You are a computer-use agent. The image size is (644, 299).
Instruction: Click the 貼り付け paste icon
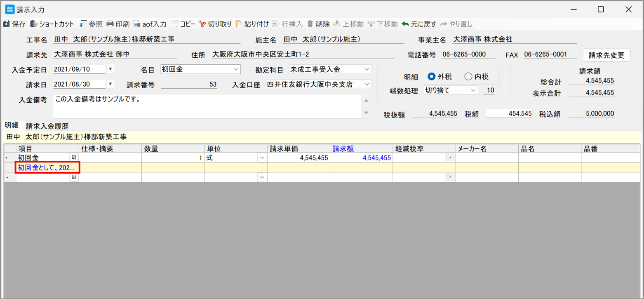(x=239, y=24)
